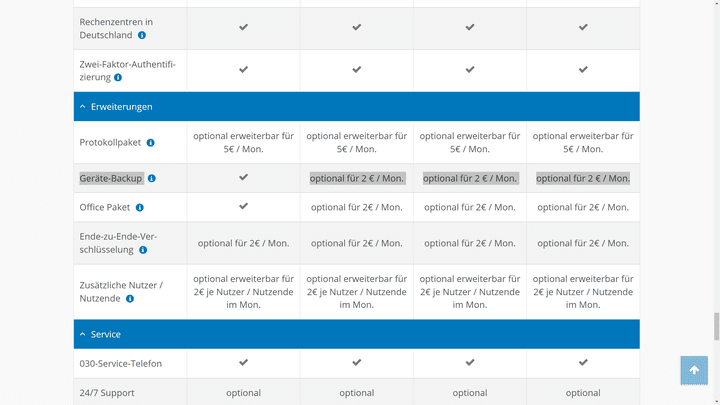This screenshot has width=720, height=405.
Task: Show info for Ende-zu-Ende-Verschlüsselung
Action: coord(144,250)
